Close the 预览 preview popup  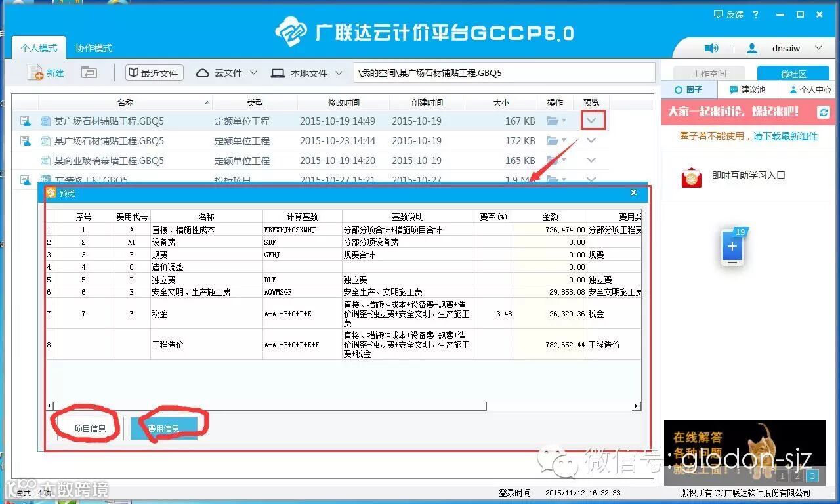(634, 192)
